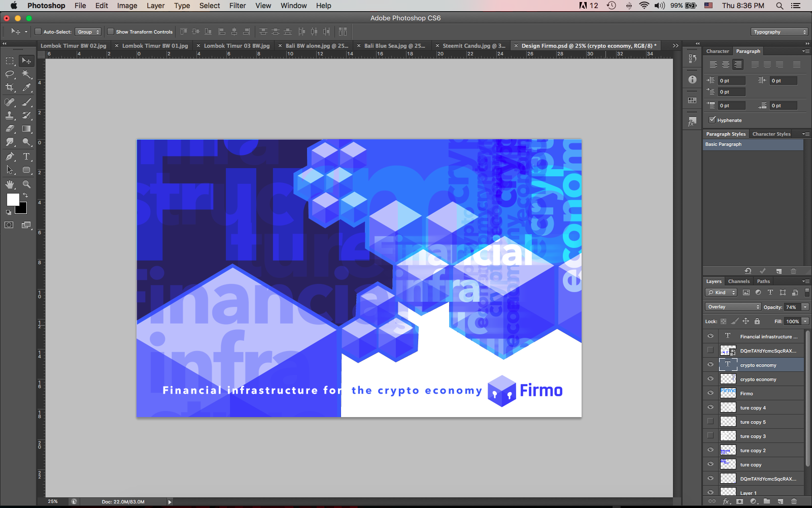Enable the Auto-Select checkbox

click(38, 31)
